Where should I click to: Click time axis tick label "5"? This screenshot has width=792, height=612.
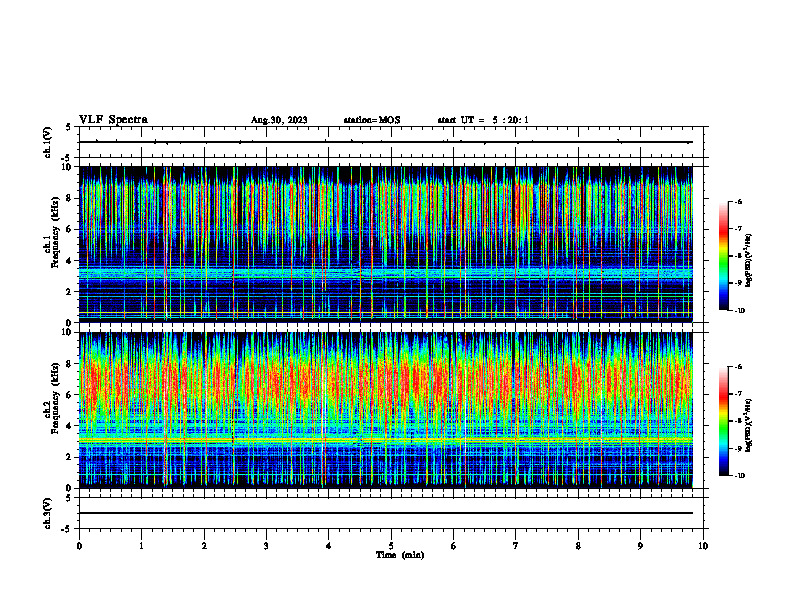point(391,546)
